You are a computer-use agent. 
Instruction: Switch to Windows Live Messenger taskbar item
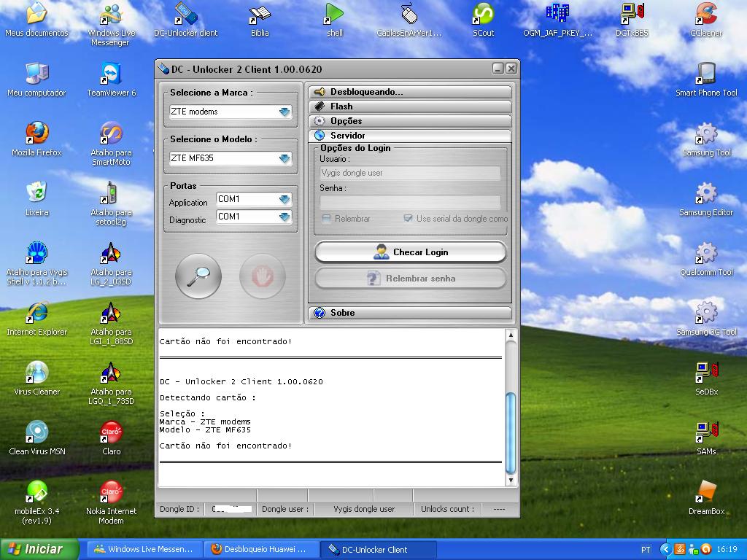click(144, 549)
